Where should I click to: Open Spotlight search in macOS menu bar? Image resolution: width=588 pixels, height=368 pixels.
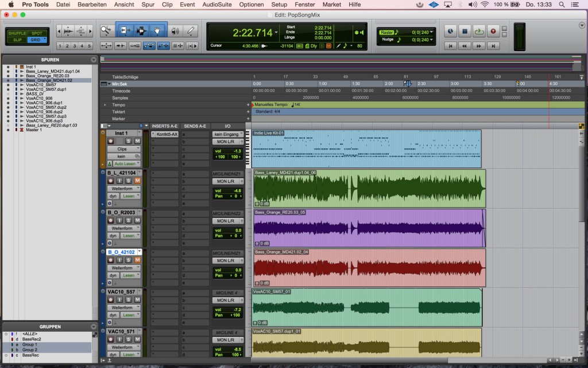tap(562, 5)
